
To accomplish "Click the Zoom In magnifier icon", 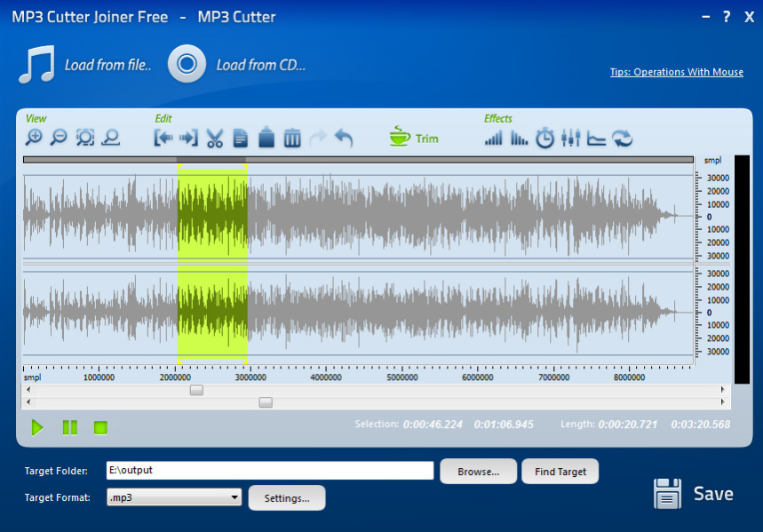I will tap(34, 138).
